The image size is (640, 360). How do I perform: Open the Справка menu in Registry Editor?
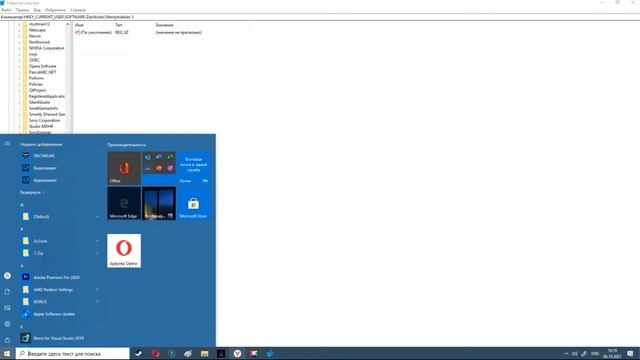(78, 10)
